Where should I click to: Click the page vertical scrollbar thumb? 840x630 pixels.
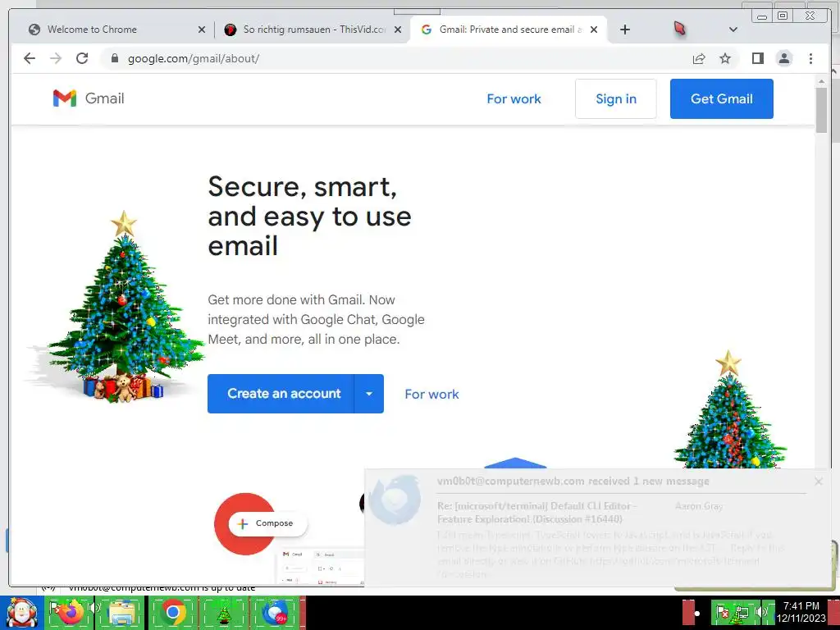click(821, 110)
